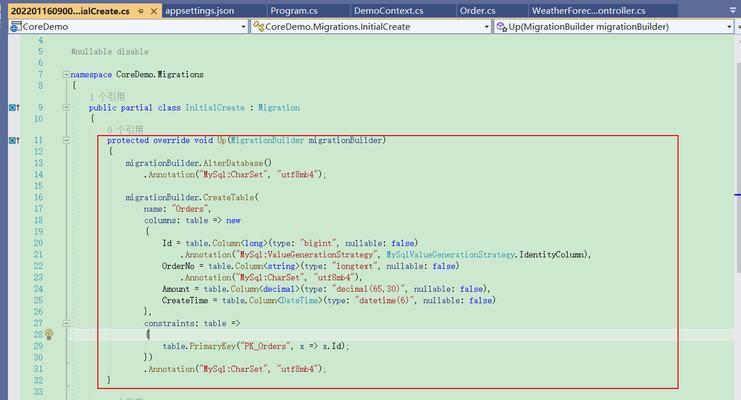
Task: Collapse the namespace CoreDemo.Migrations block
Action: coord(66,74)
